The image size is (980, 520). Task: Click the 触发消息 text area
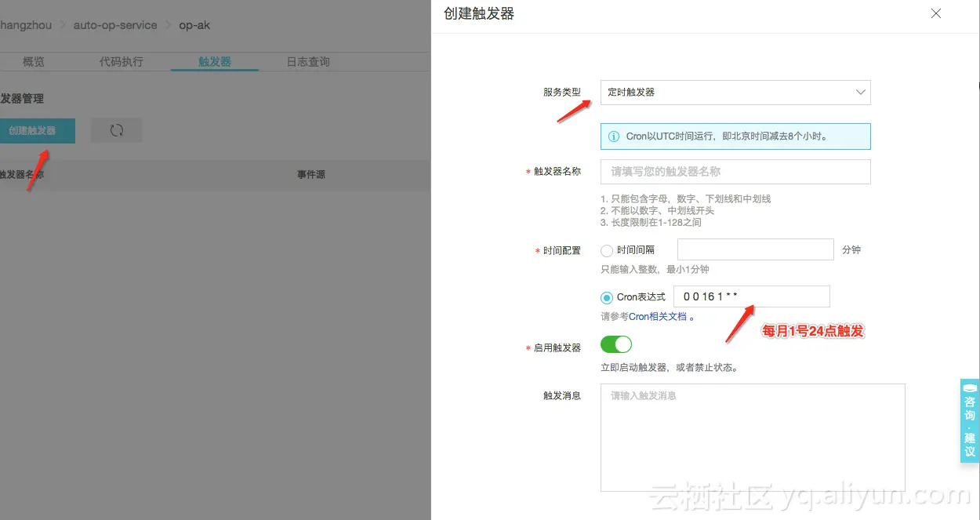753,438
